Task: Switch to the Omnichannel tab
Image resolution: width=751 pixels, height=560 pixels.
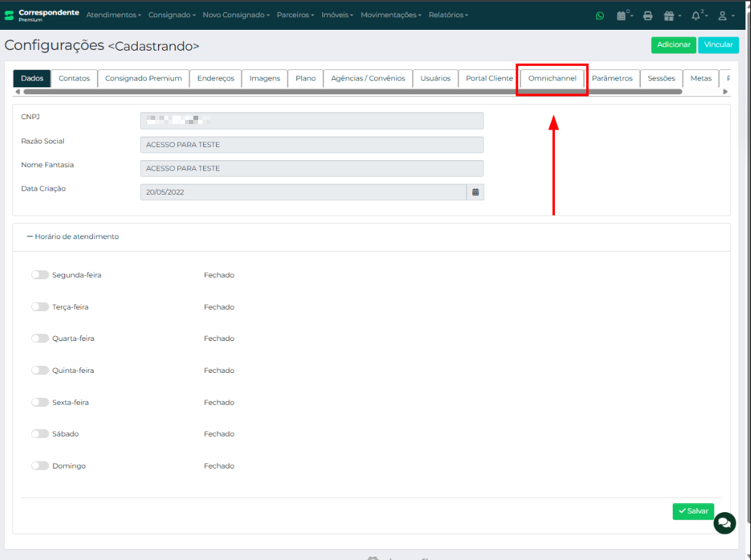Action: [552, 78]
